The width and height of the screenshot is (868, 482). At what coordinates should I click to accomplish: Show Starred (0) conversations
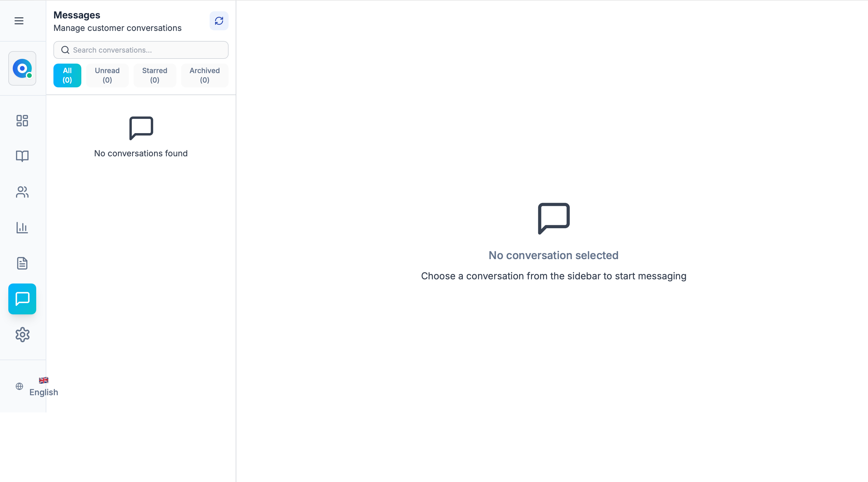point(155,75)
